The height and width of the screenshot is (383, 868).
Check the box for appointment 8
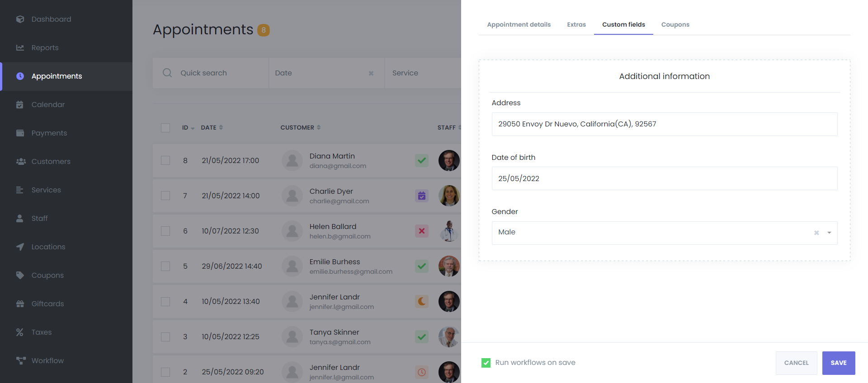(x=165, y=160)
